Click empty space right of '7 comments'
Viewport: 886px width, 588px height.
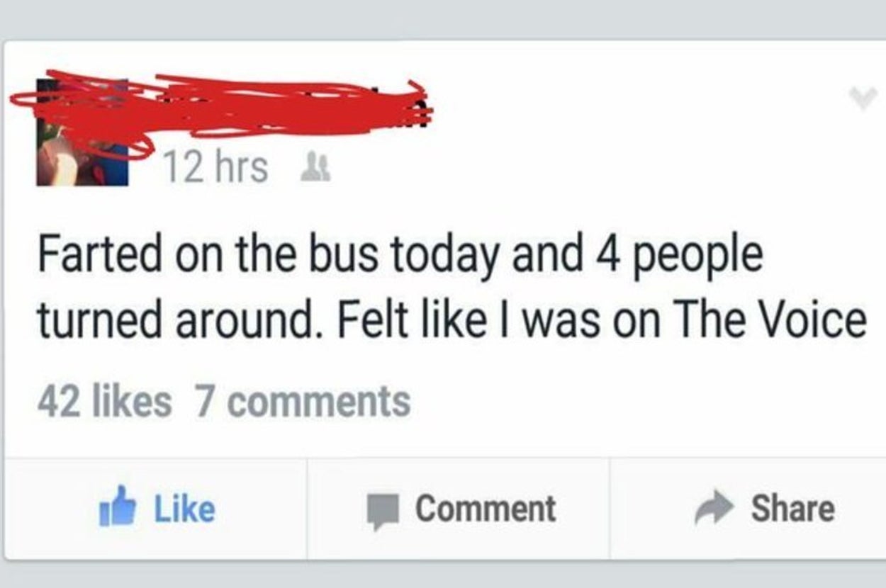[x=638, y=402]
